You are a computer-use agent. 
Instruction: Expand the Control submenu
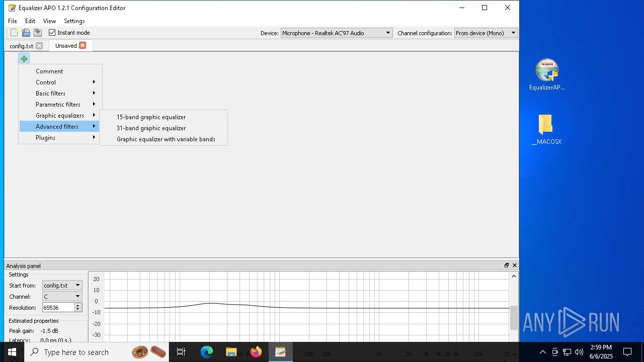pos(60,82)
